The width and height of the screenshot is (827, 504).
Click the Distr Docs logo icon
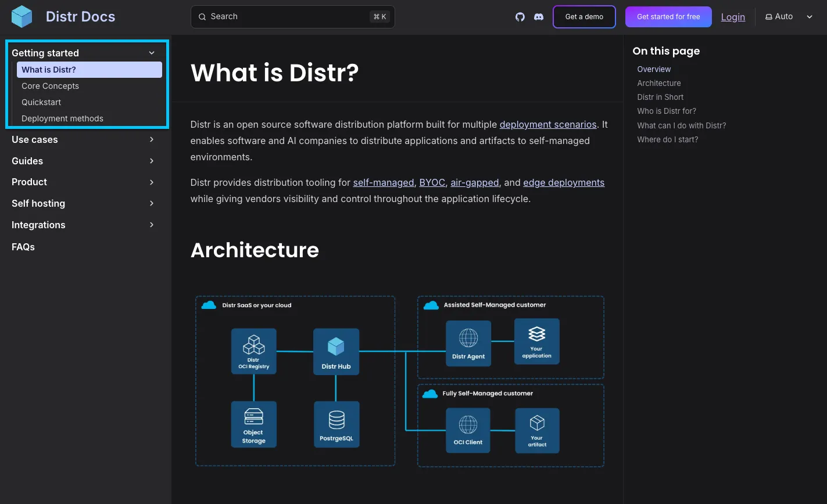click(22, 16)
